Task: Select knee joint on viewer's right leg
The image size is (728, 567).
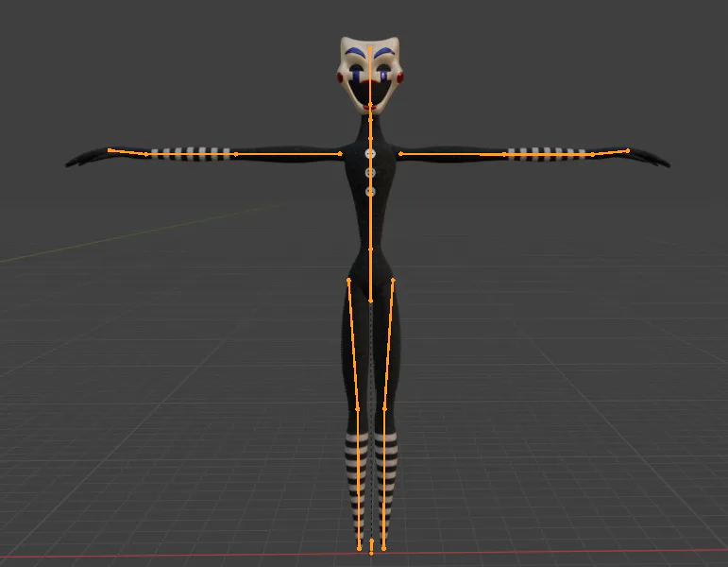Action: click(384, 409)
